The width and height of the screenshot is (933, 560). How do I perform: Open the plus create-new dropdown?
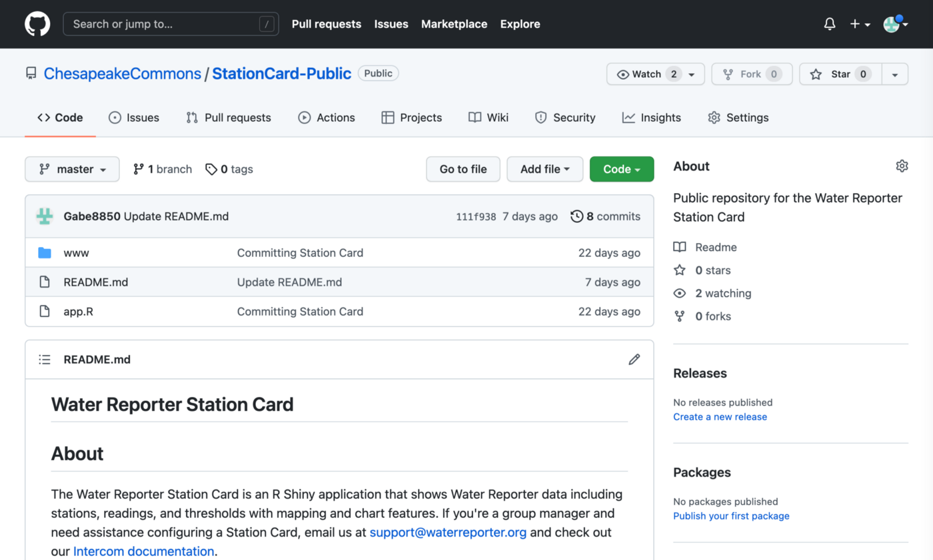point(860,24)
